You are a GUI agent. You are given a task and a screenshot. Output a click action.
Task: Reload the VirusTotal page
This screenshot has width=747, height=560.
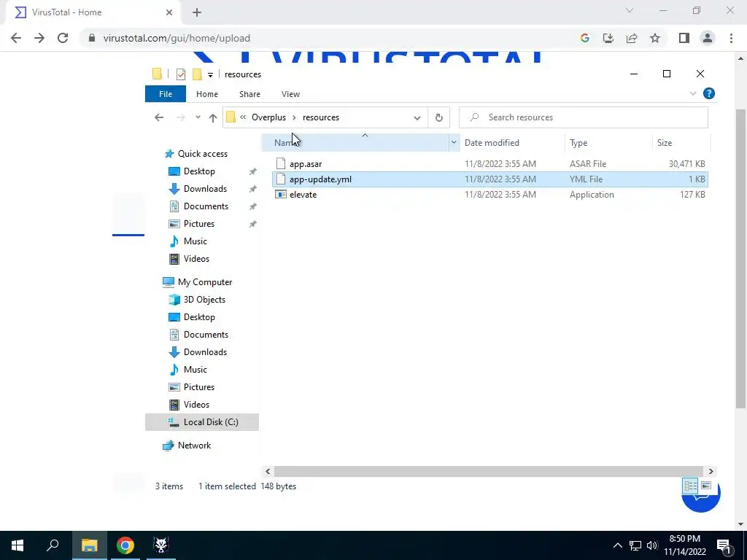coord(63,38)
